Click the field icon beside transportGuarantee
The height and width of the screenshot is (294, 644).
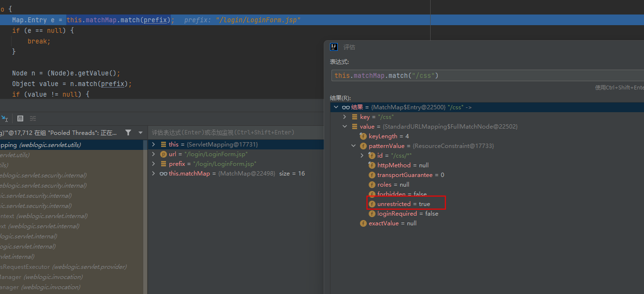click(x=372, y=175)
